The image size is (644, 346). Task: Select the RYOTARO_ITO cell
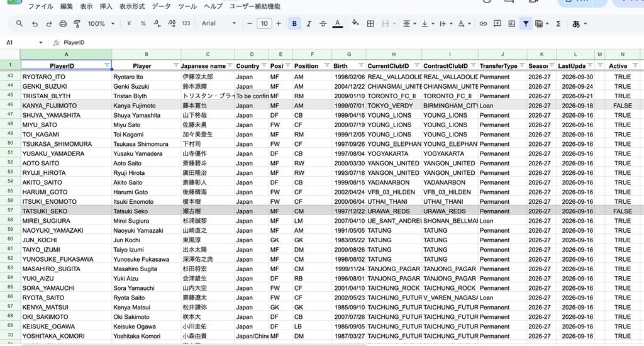coord(66,76)
